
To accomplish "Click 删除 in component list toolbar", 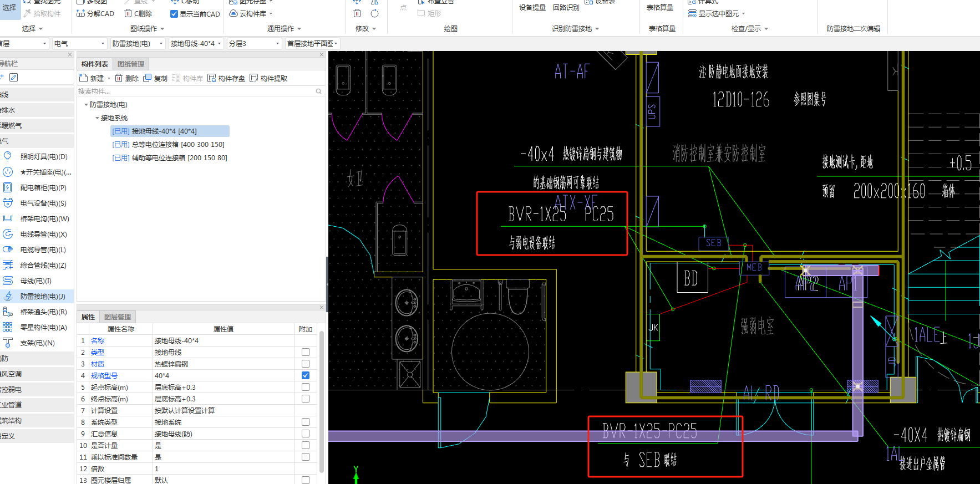I will point(127,78).
